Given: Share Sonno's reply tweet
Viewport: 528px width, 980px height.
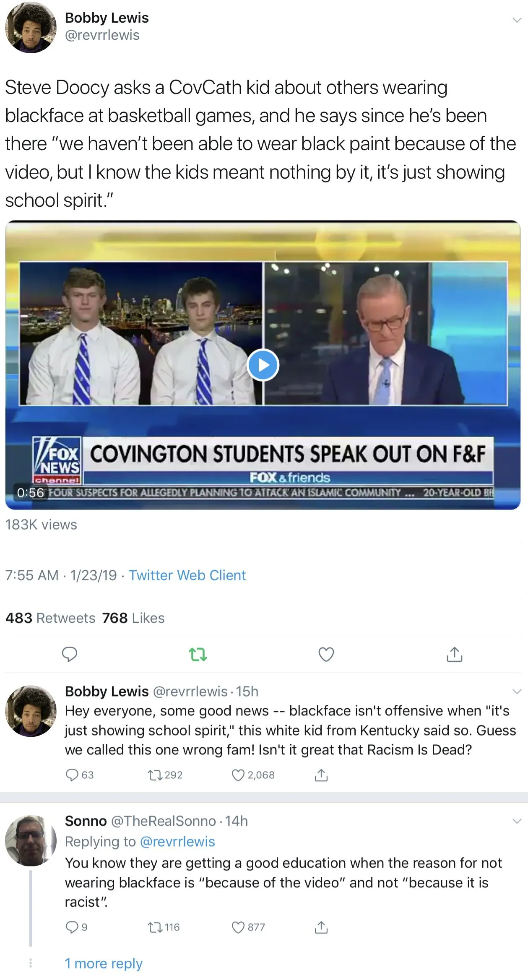Looking at the screenshot, I should [x=321, y=927].
